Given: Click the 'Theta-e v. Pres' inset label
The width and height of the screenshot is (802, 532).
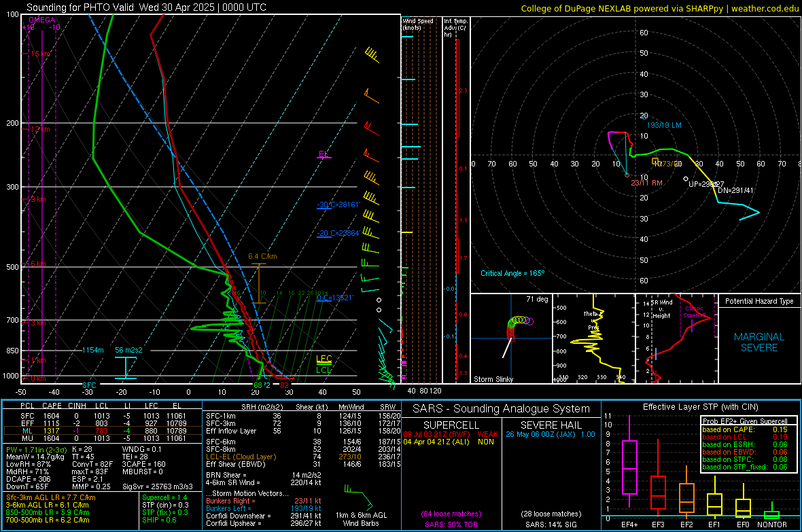Looking at the screenshot, I should pyautogui.click(x=592, y=320).
